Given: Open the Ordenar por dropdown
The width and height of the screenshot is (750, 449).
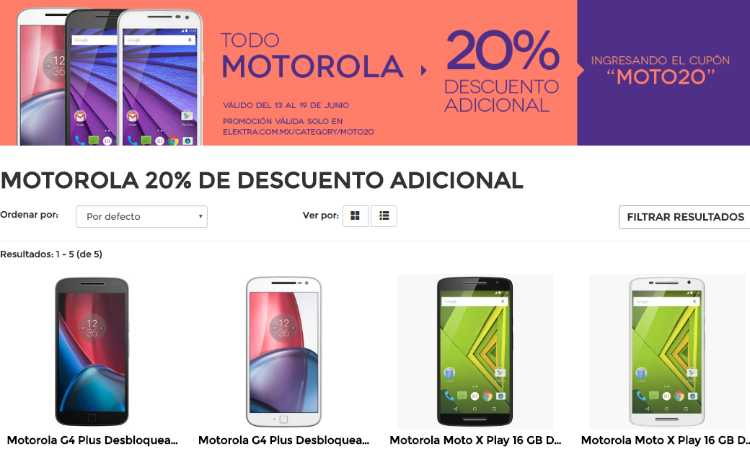Looking at the screenshot, I should tap(142, 217).
